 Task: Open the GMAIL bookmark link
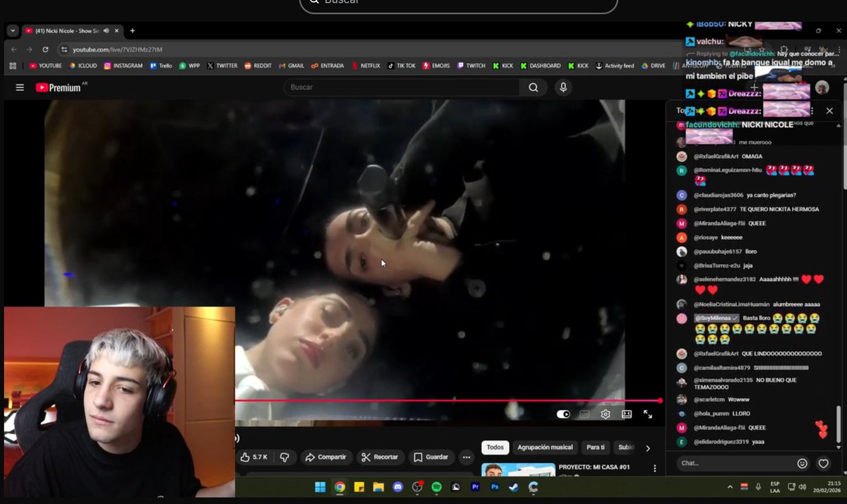click(x=292, y=66)
